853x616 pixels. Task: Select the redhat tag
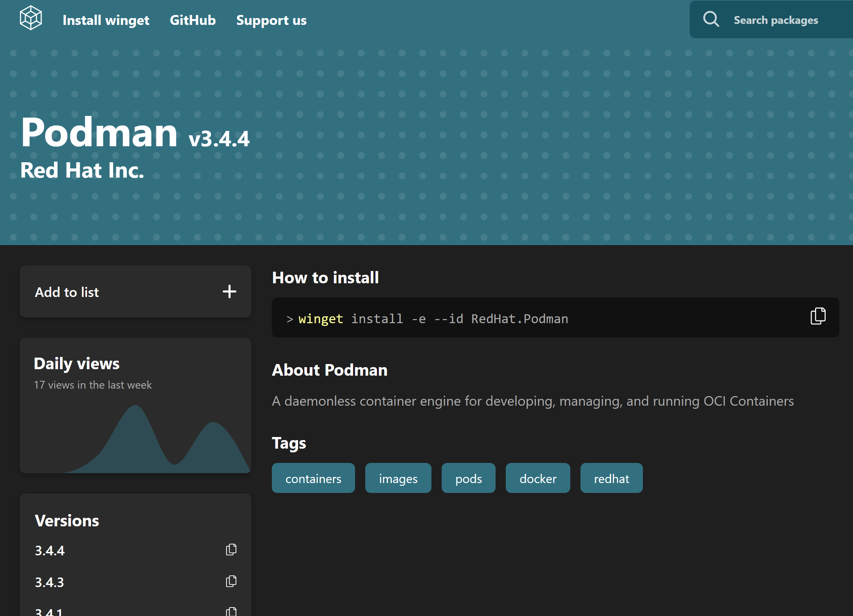pos(611,478)
